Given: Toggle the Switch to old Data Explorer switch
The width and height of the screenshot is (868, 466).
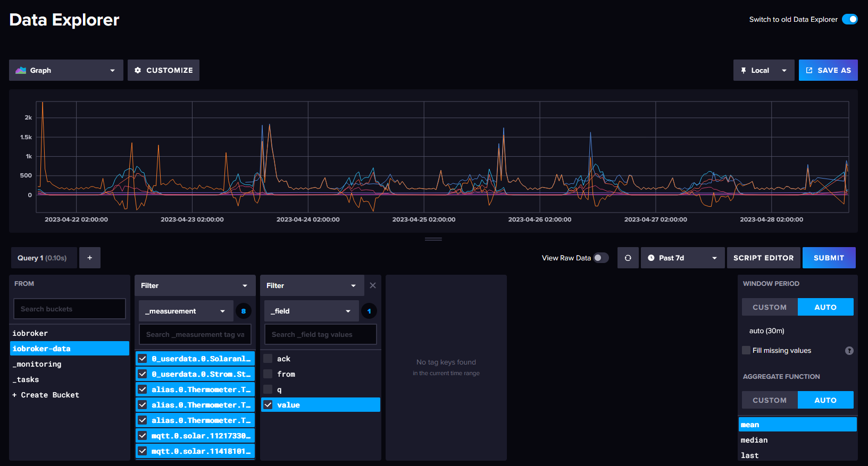Looking at the screenshot, I should tap(849, 19).
